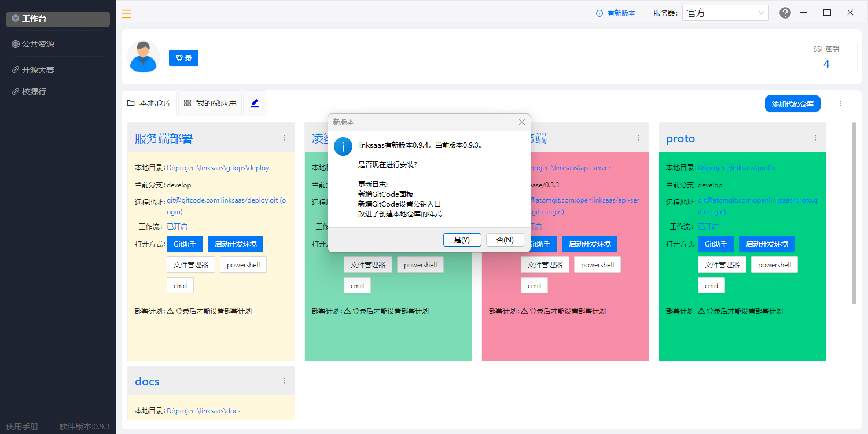Click powershell button in 服务端部署 card

[x=243, y=264]
